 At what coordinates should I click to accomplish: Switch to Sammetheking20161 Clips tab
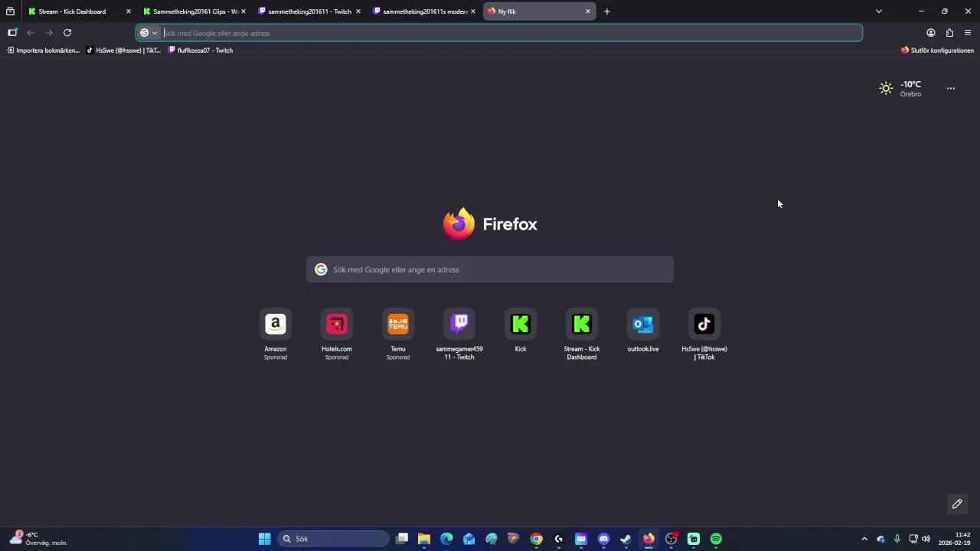[194, 11]
